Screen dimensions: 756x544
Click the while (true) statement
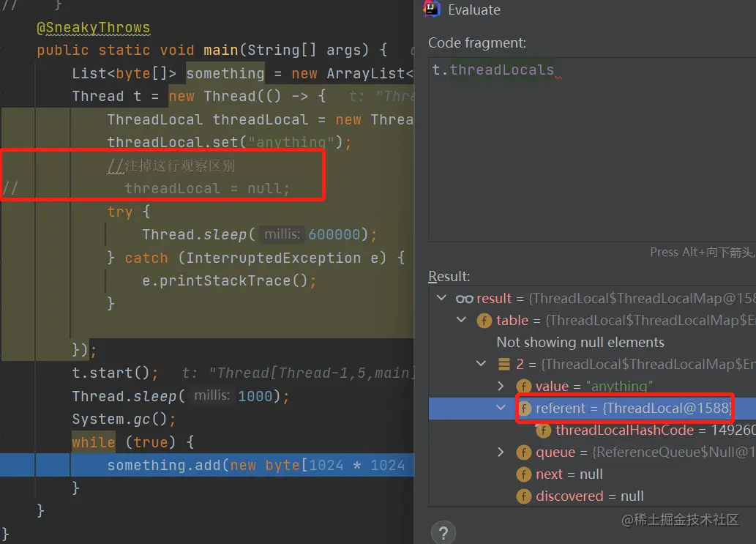click(134, 442)
